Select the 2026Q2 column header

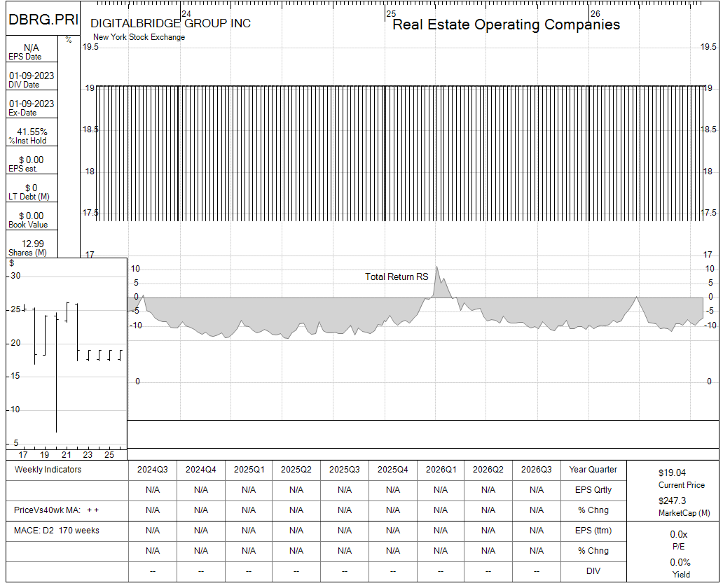488,470
